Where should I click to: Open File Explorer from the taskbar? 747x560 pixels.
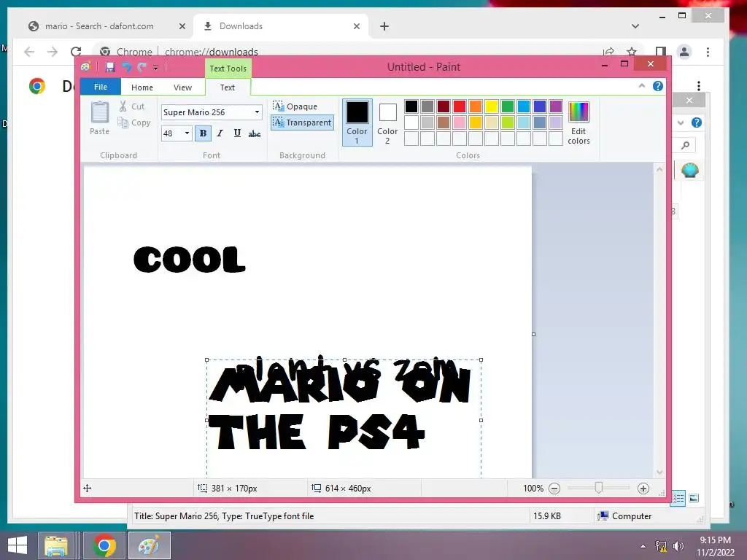click(56, 545)
